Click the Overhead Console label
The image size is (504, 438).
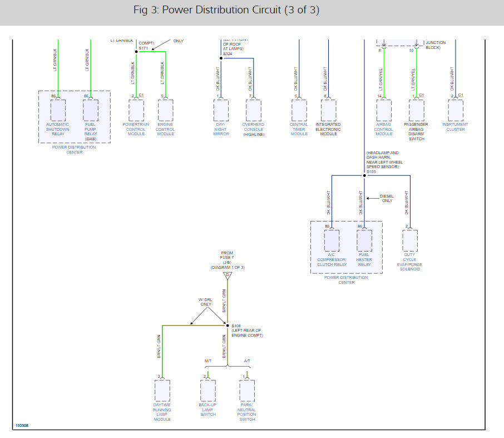(x=254, y=129)
